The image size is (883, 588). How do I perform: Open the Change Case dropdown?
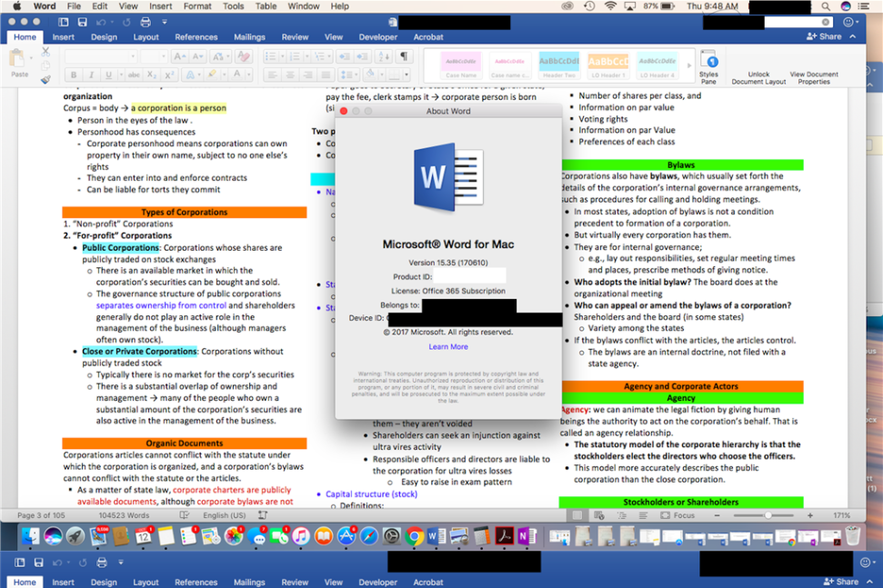219,56
